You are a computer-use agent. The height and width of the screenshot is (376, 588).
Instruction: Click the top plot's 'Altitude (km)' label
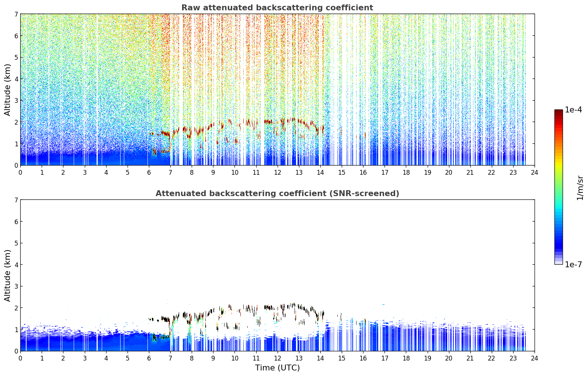[x=7, y=90]
